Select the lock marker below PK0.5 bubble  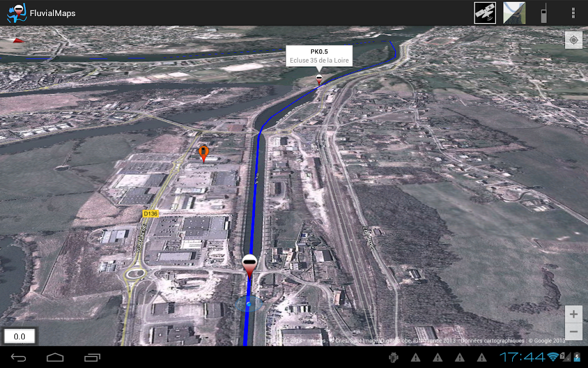(319, 79)
